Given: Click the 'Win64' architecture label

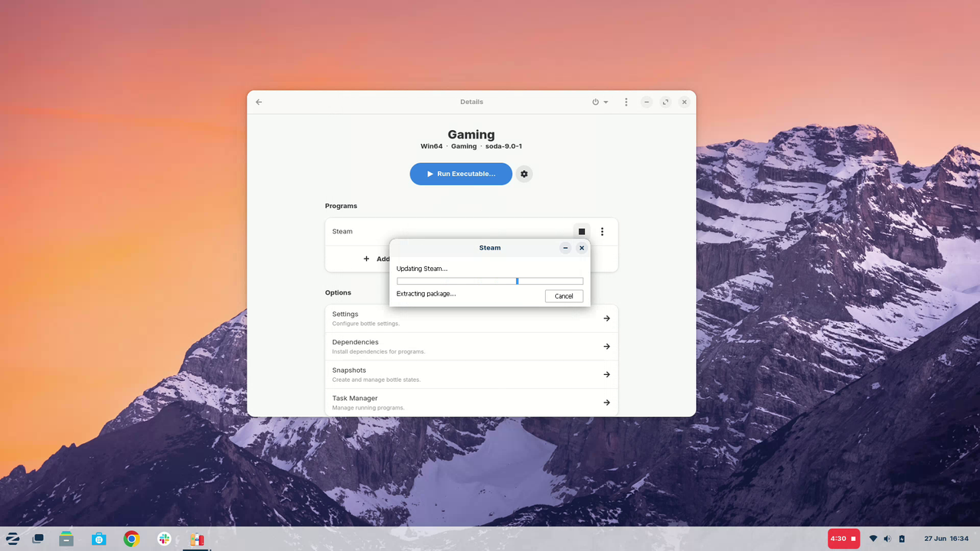Looking at the screenshot, I should (x=432, y=146).
